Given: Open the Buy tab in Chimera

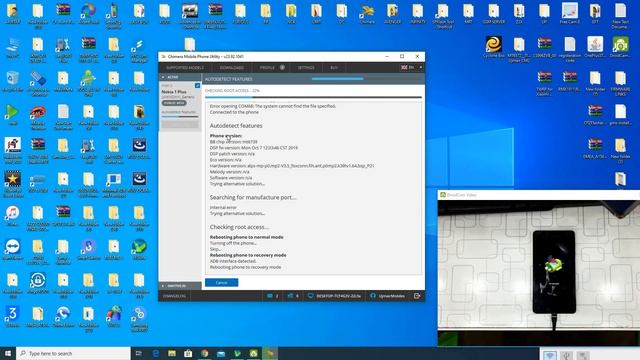Looking at the screenshot, I should coord(334,68).
